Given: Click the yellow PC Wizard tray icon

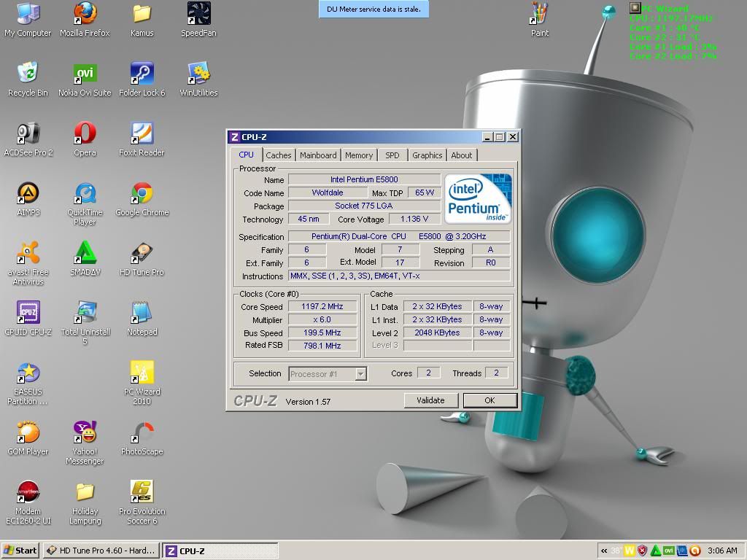Looking at the screenshot, I should pos(630,551).
